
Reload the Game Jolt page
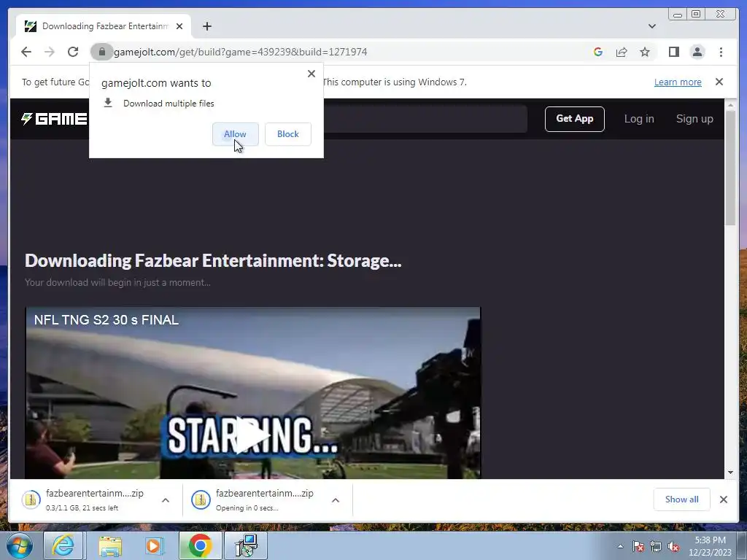pos(73,52)
